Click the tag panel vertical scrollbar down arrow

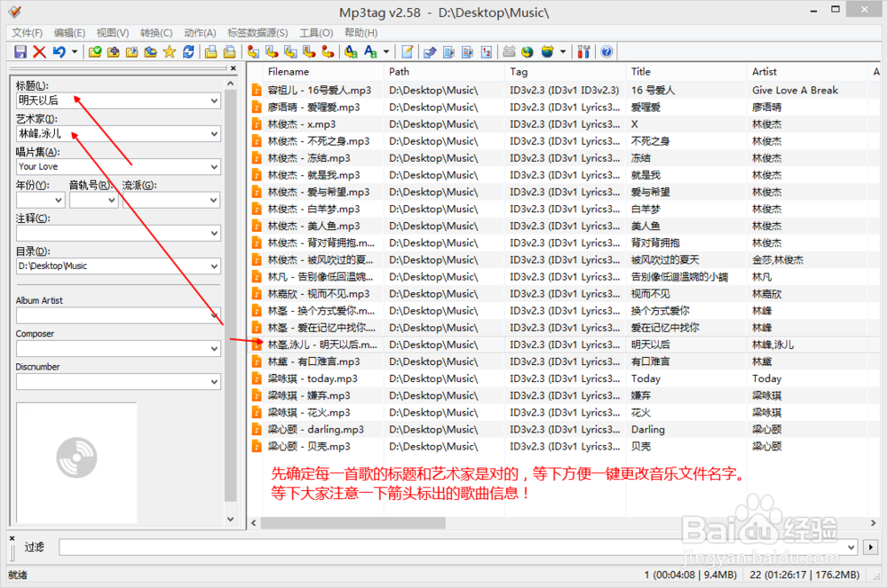point(231,519)
